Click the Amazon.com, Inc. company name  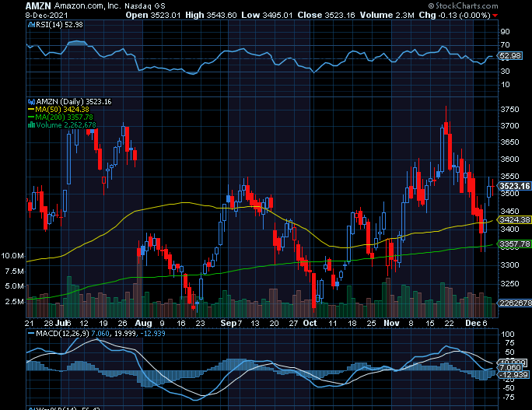tap(87, 5)
